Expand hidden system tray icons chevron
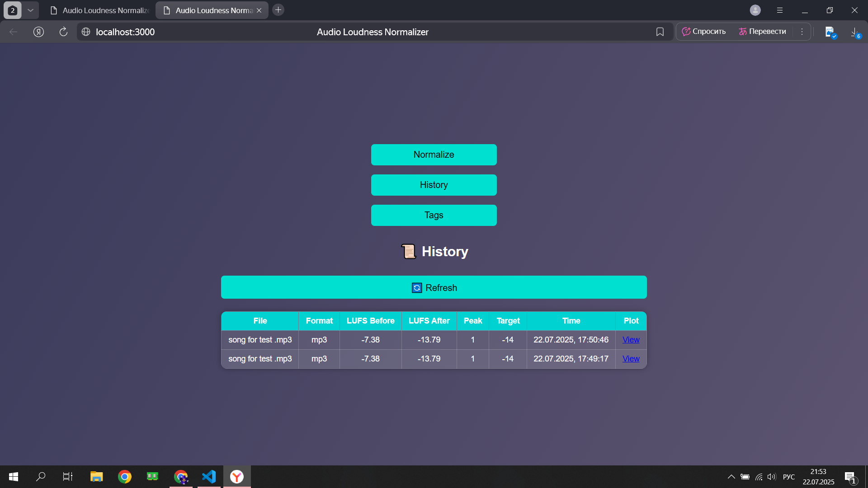The width and height of the screenshot is (868, 488). [x=731, y=477]
